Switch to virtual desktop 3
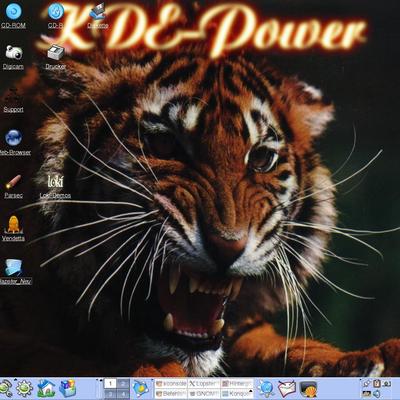This screenshot has height=400, width=400. tap(110, 394)
